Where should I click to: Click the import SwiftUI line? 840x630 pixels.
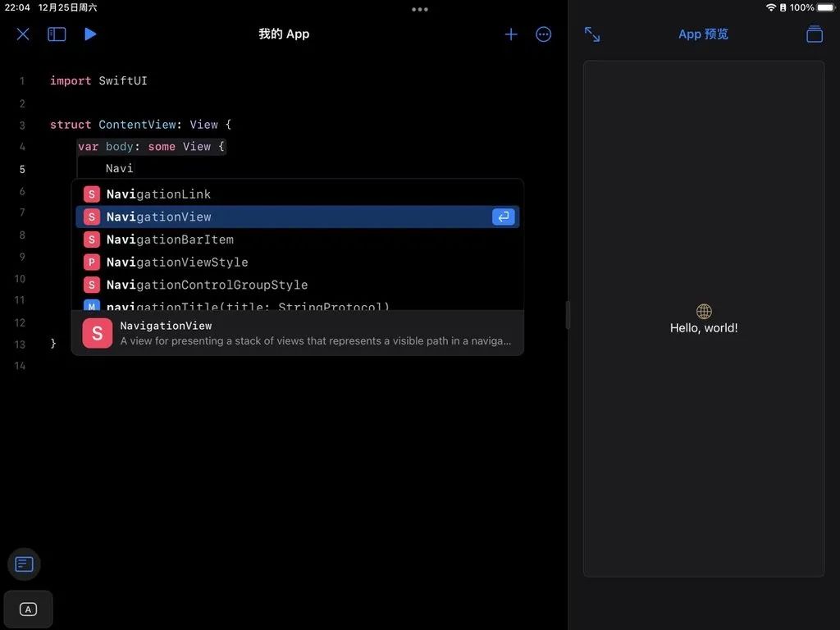[x=98, y=81]
